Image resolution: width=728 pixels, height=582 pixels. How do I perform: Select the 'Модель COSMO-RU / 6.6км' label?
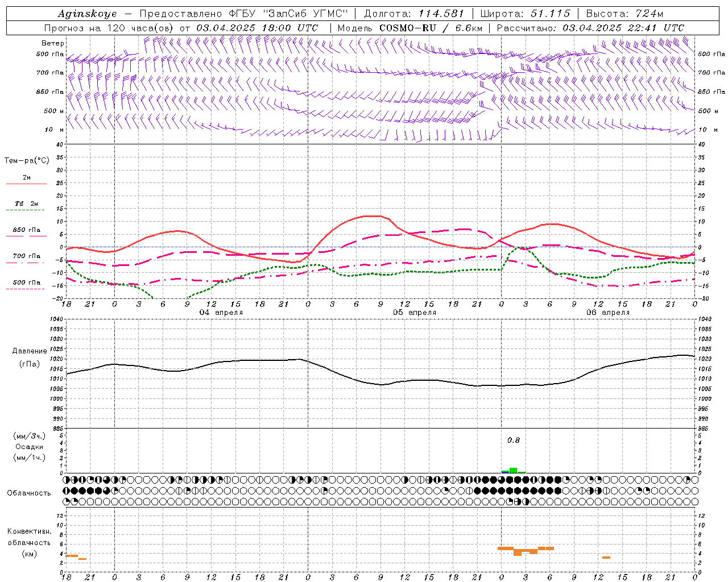409,28
